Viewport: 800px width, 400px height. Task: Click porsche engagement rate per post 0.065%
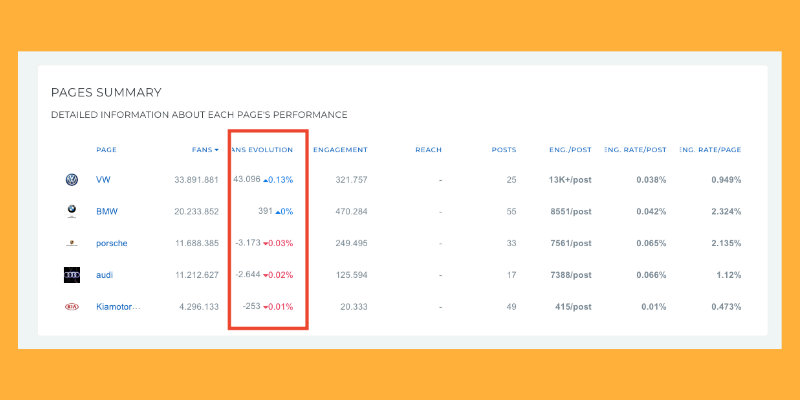652,243
